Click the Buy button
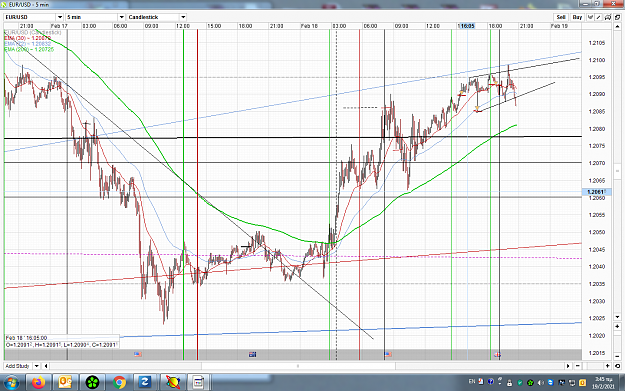Image resolution: width=625 pixels, height=391 pixels. (577, 17)
